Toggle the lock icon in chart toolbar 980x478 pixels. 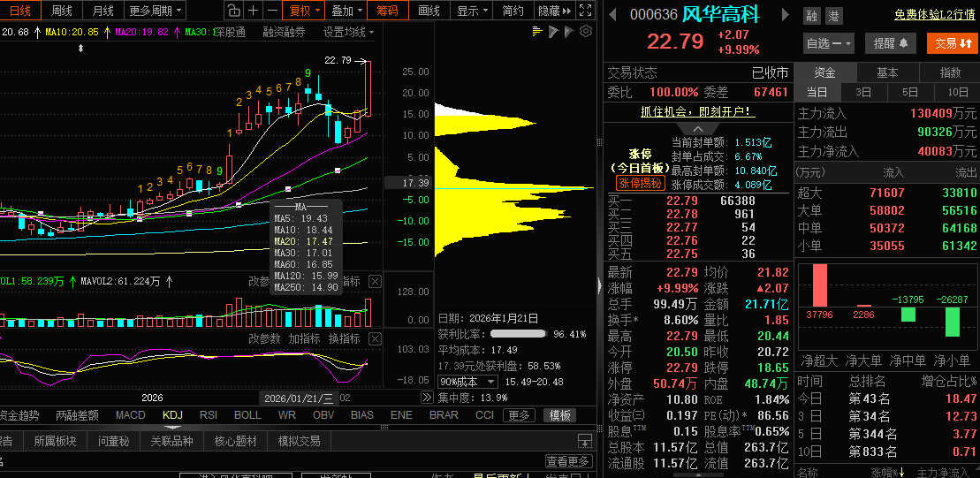pos(232,10)
